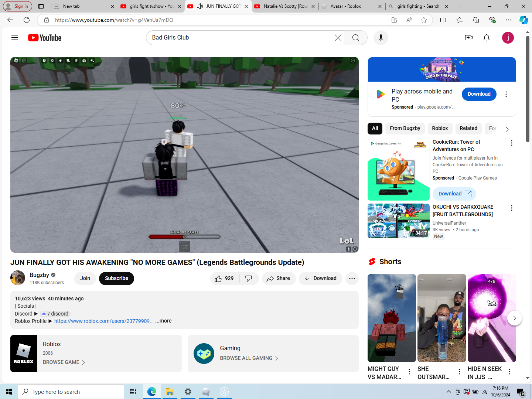
Task: Open Read aloud icon in address bar
Action: (x=409, y=20)
